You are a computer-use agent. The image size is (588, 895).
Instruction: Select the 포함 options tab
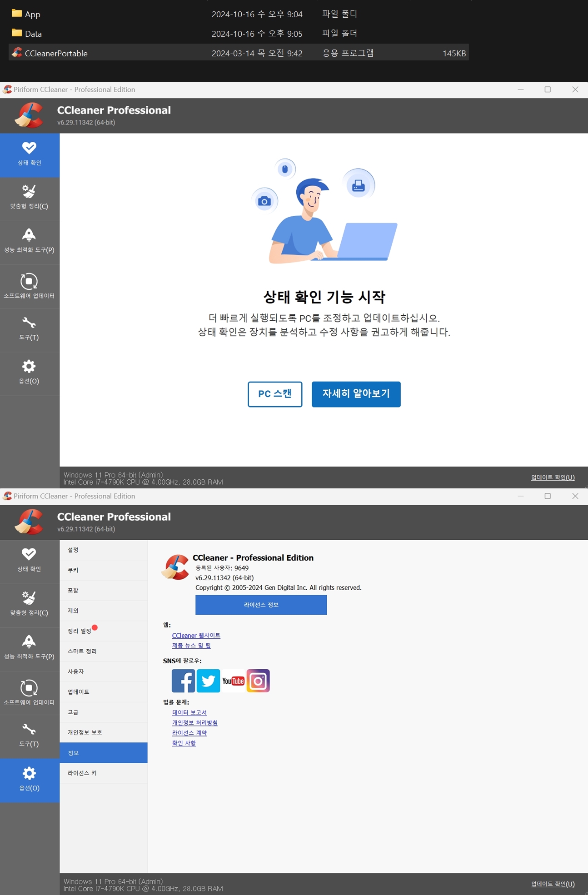click(104, 590)
